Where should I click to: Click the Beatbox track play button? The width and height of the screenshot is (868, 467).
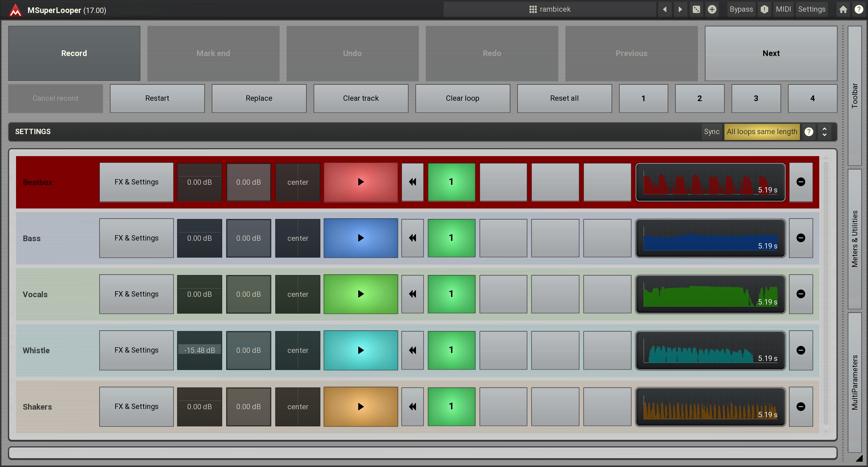coord(361,182)
